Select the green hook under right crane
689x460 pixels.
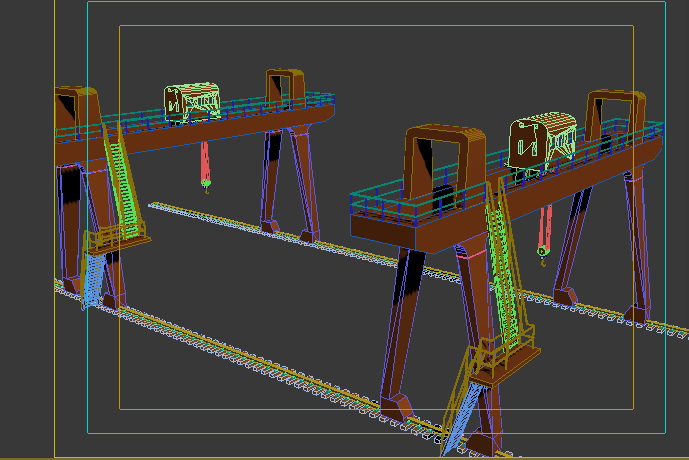point(543,256)
